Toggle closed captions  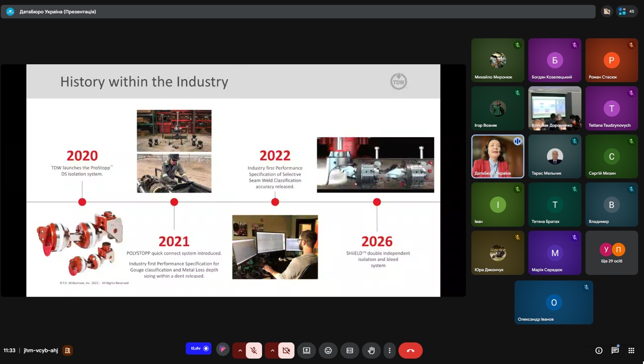click(x=349, y=350)
